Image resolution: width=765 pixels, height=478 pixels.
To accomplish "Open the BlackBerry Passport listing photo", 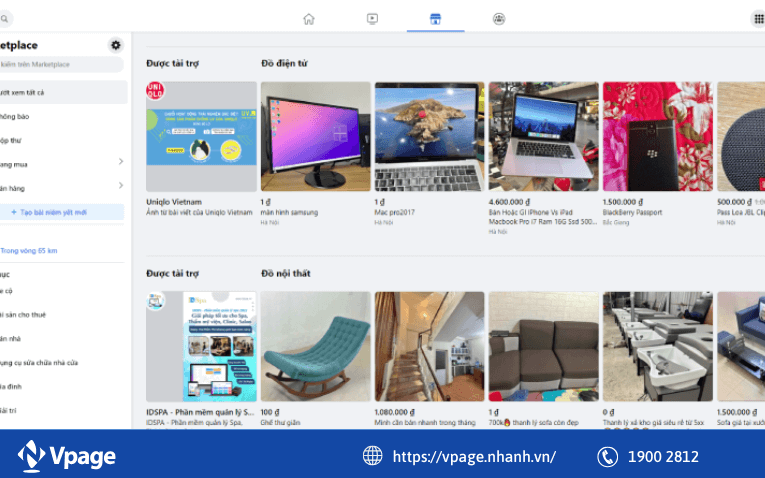I will [x=657, y=136].
